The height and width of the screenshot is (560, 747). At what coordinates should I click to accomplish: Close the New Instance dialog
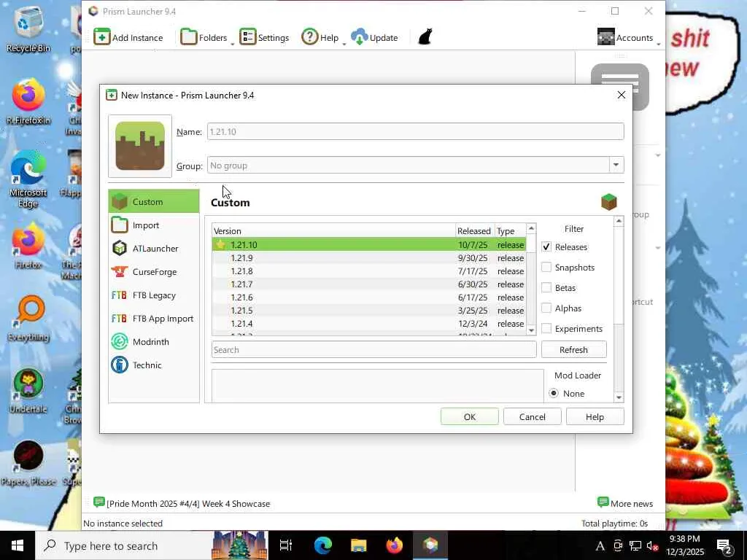622,95
